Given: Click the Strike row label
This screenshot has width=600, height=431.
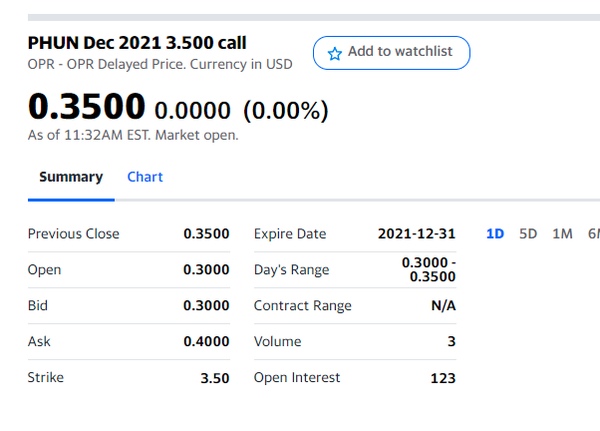Looking at the screenshot, I should [45, 378].
